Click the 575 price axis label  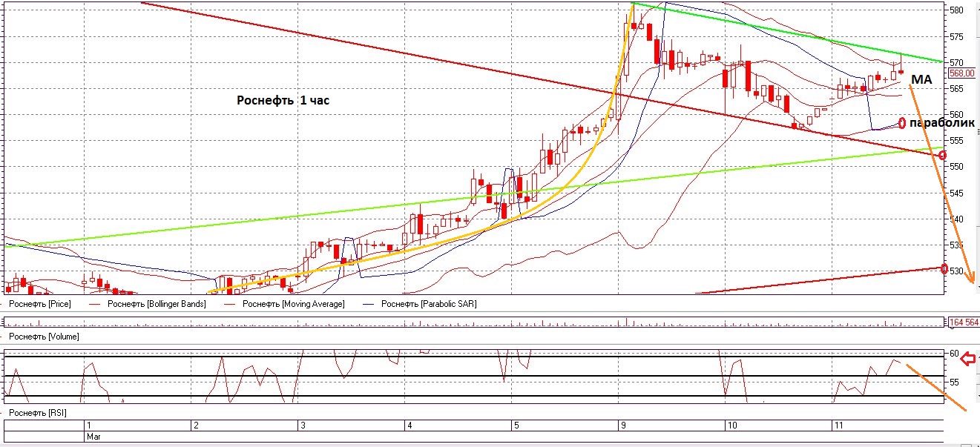pos(956,36)
